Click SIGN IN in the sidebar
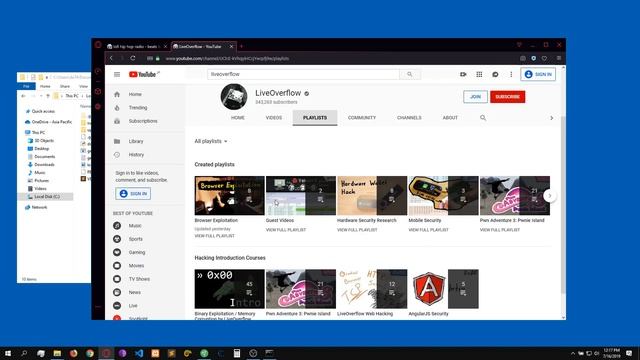This screenshot has height=360, width=640. [x=133, y=193]
